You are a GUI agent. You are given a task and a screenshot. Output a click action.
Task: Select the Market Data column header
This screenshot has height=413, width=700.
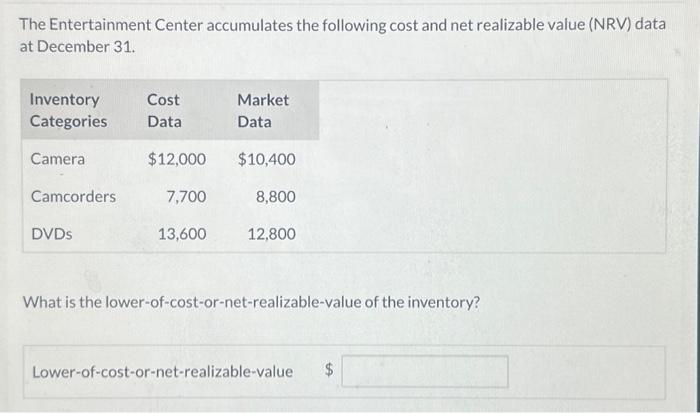[x=263, y=110]
